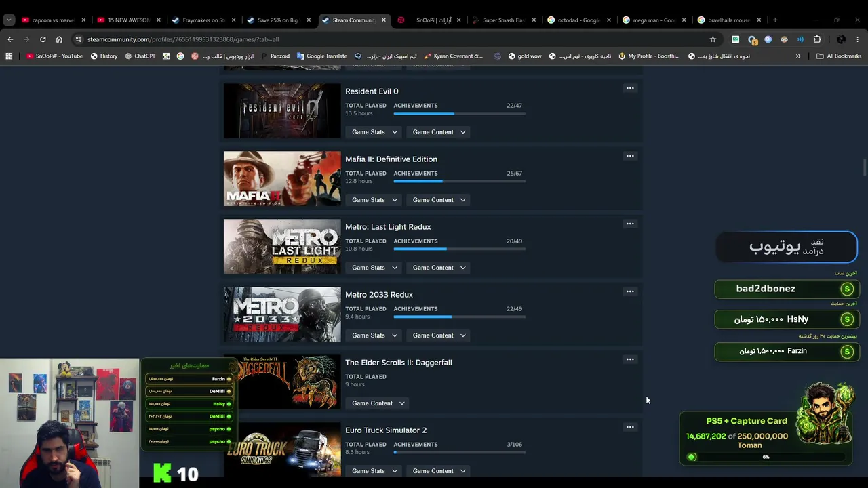Open the Mafia II: Definitive Edition title link

[391, 159]
